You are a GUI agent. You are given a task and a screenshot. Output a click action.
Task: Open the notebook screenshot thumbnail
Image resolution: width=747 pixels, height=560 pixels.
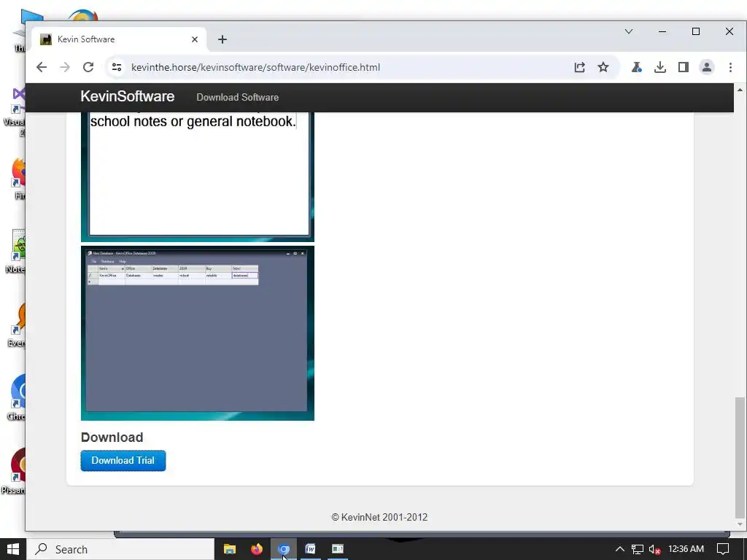197,176
